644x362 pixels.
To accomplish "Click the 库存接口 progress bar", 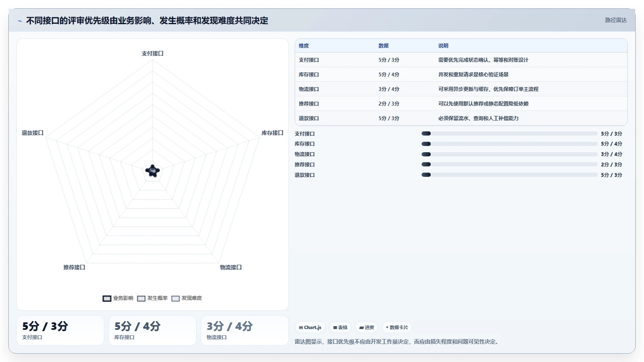I will pyautogui.click(x=509, y=144).
